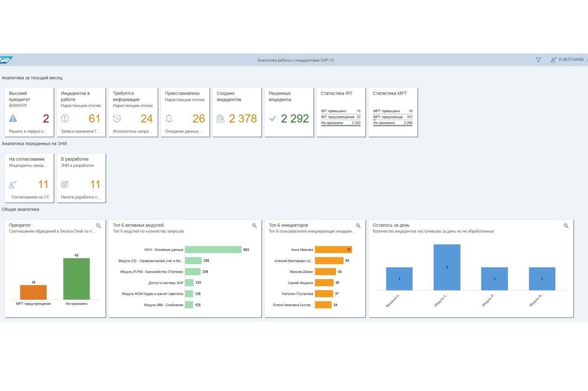Zoom the Топ 6 активных модулей chart
This screenshot has height=391, width=588.
coord(254,225)
